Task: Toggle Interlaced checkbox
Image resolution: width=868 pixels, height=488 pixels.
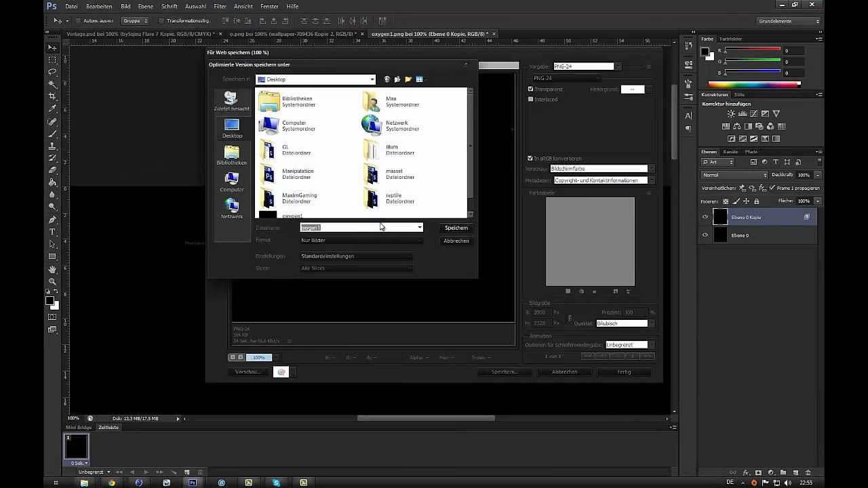Action: (x=530, y=99)
